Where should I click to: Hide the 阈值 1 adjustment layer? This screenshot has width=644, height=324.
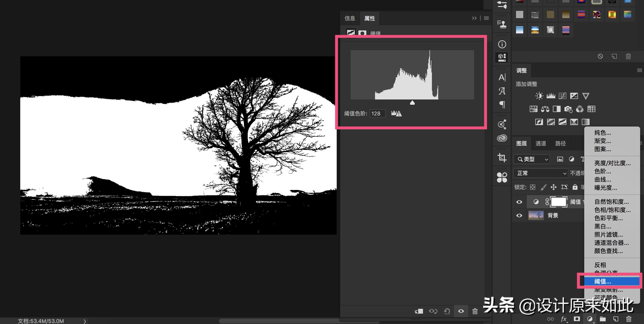[519, 202]
